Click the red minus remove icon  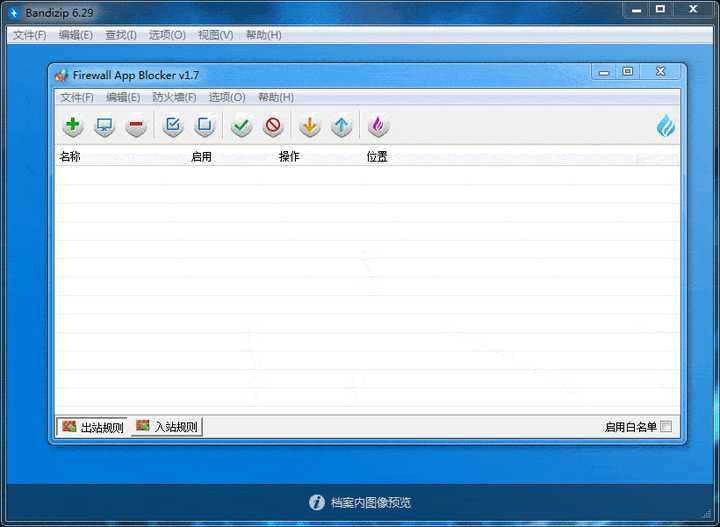pyautogui.click(x=136, y=125)
